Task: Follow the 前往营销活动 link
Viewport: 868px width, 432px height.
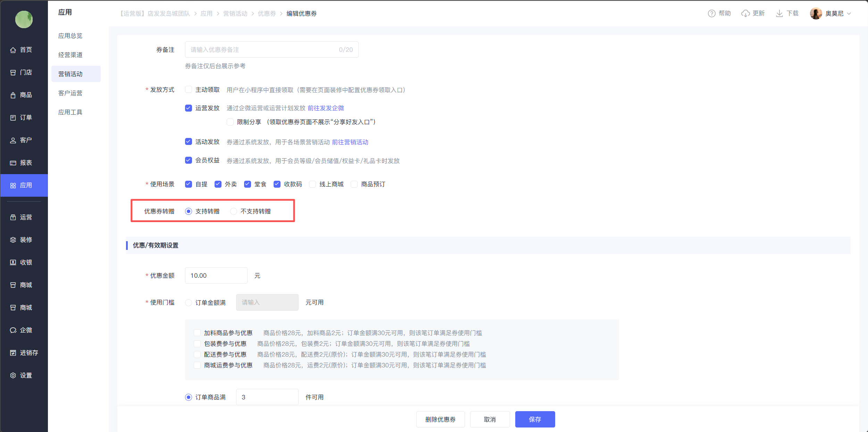Action: tap(350, 142)
